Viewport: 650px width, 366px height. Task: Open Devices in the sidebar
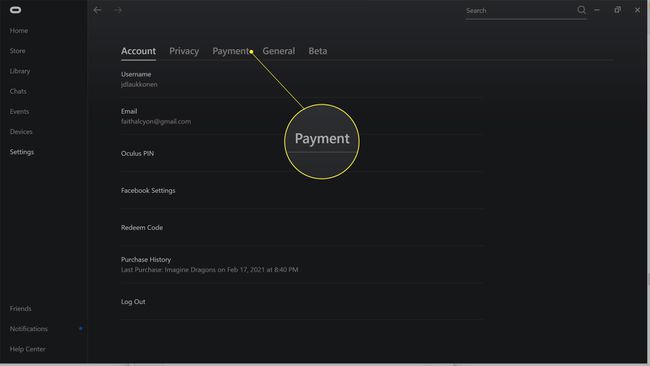21,132
